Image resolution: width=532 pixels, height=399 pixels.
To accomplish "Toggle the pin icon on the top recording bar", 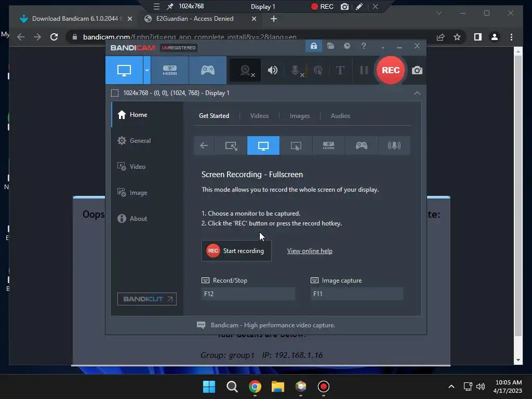I will click(170, 6).
